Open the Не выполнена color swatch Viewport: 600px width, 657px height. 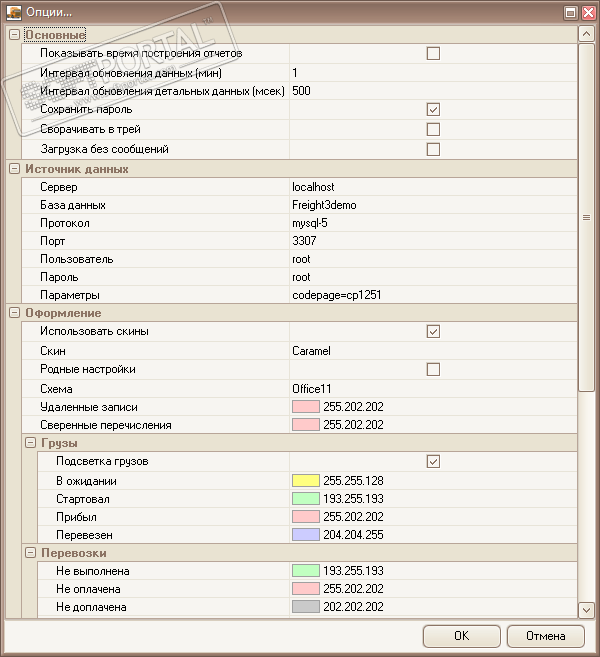(306, 571)
